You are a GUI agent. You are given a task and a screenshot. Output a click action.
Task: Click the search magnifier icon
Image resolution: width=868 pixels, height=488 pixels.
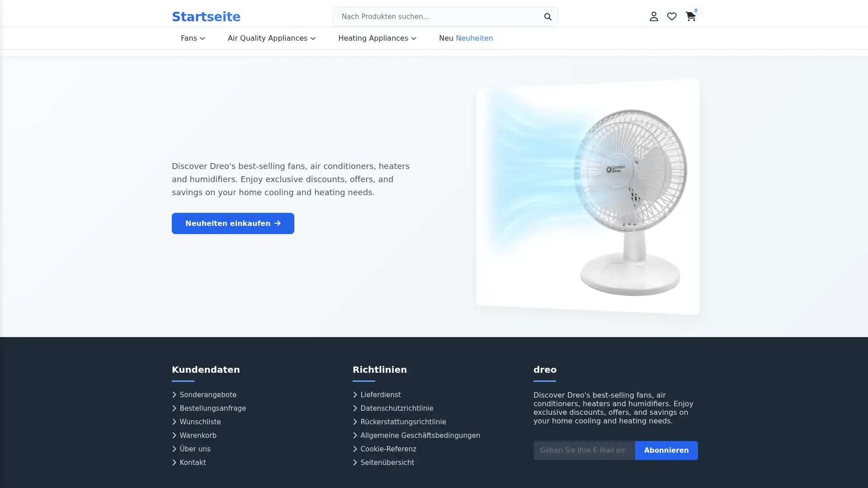pos(547,17)
